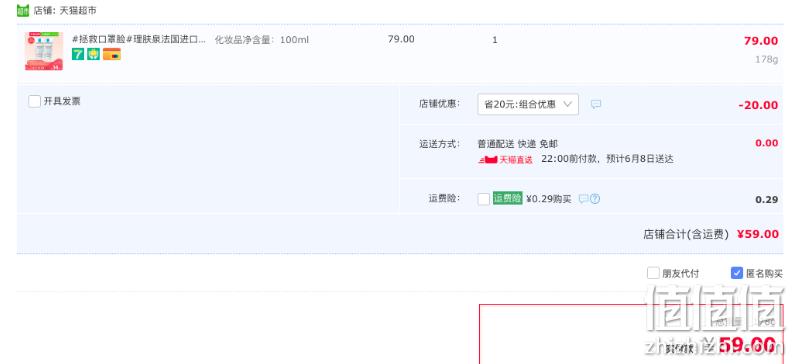The image size is (794, 364).
Task: Click the ¥0.29购买 insurance purchase text
Action: (x=548, y=199)
